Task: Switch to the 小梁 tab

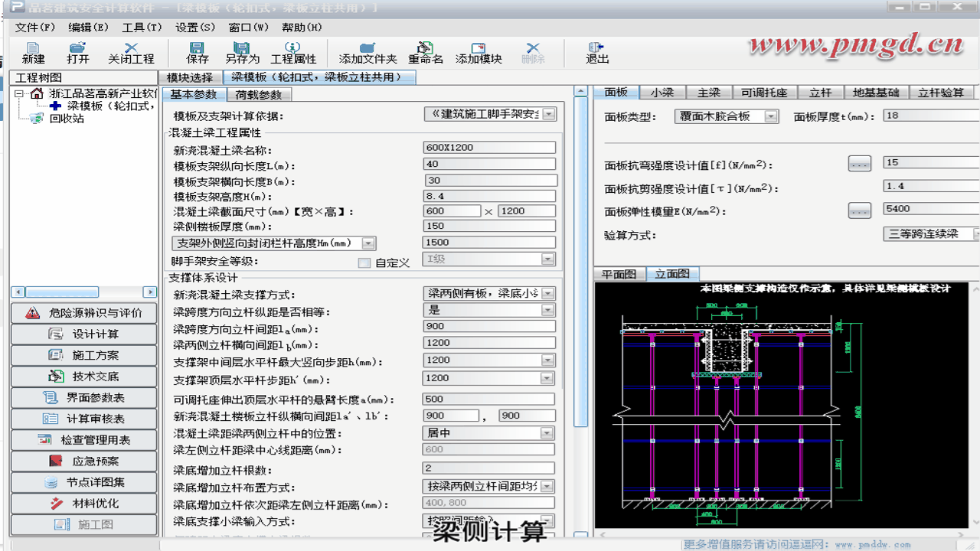Action: coord(662,93)
